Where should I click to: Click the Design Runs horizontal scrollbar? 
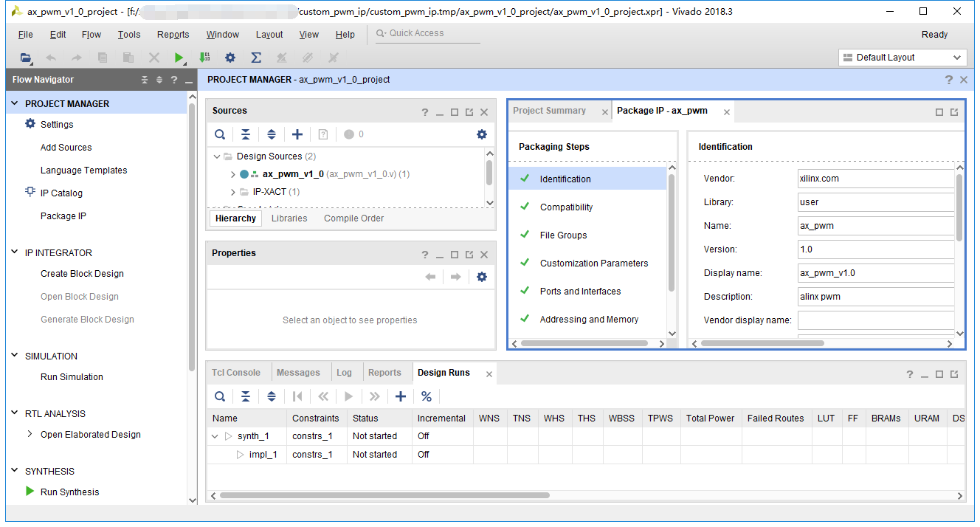(x=384, y=495)
